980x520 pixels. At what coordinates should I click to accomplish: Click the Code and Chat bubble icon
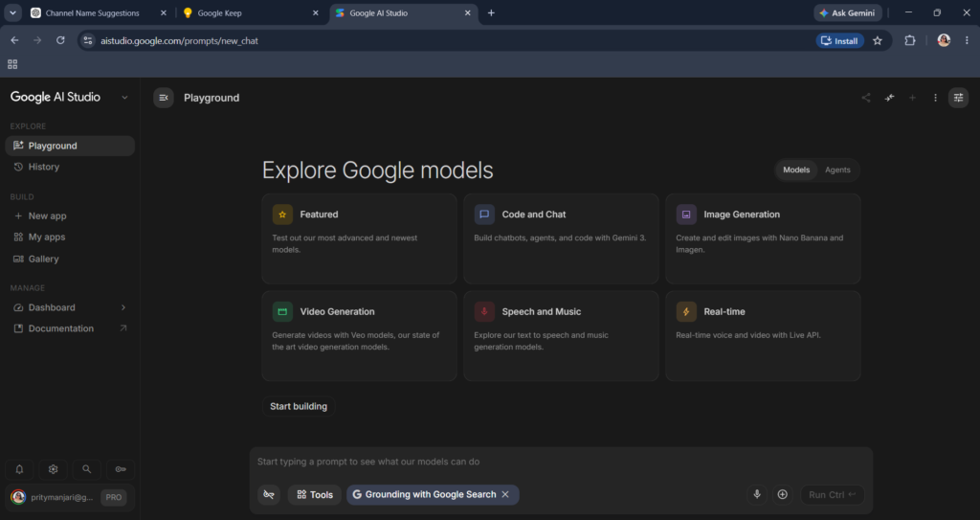tap(484, 215)
